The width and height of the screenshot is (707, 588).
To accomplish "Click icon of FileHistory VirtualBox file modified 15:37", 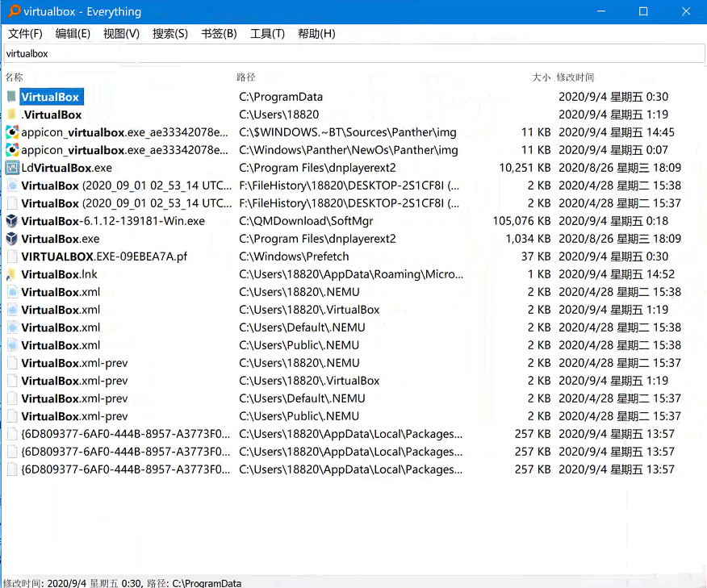I will tap(13, 203).
